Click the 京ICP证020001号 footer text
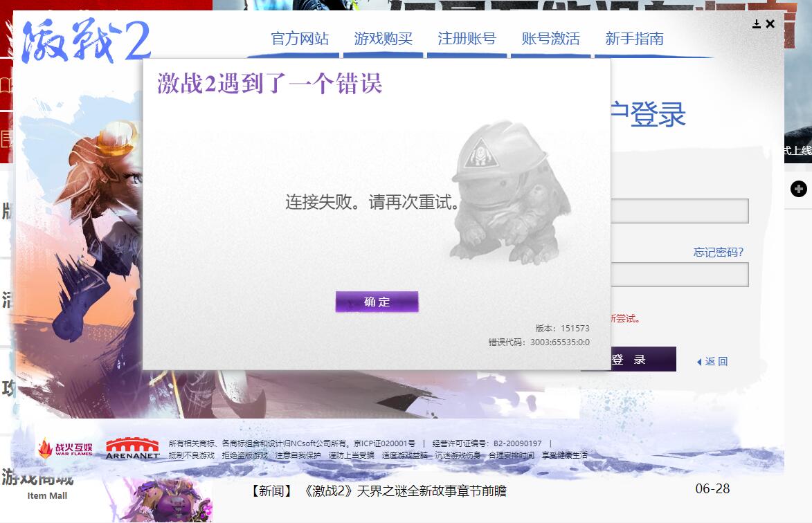The image size is (812, 523). coord(385,443)
